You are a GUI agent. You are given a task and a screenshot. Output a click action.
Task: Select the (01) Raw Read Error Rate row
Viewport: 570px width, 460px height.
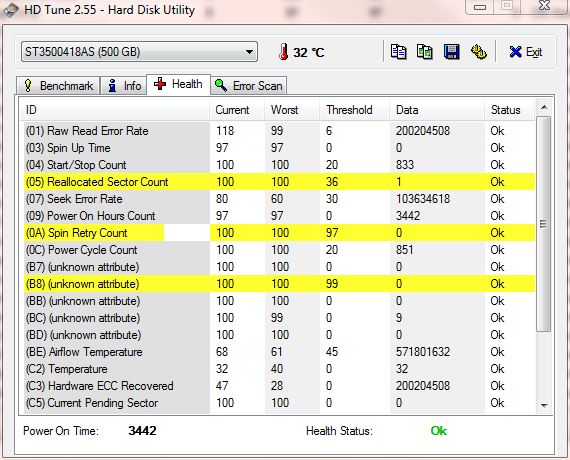click(x=279, y=131)
